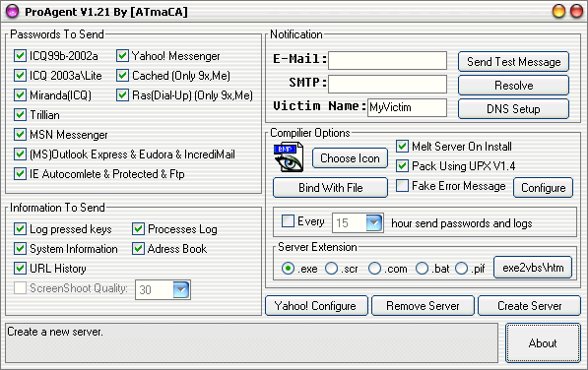The width and height of the screenshot is (588, 370).
Task: Click the purple orb icon in title bar
Action: (13, 12)
